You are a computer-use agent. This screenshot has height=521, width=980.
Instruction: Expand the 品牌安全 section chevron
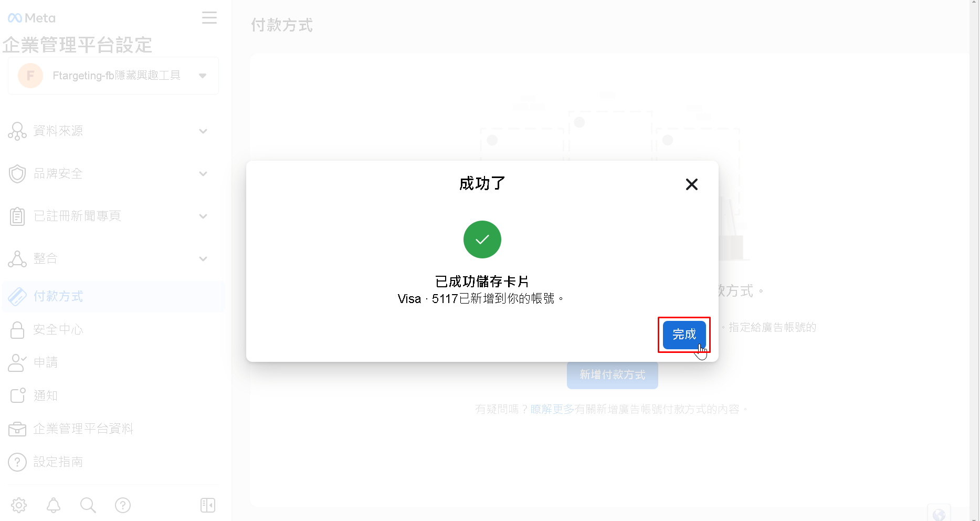pos(203,173)
